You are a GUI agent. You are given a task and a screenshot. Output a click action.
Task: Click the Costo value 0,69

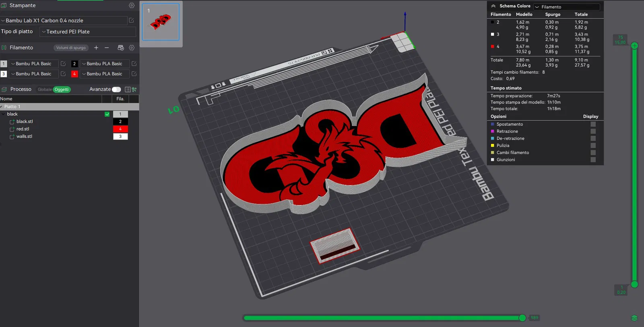click(510, 79)
